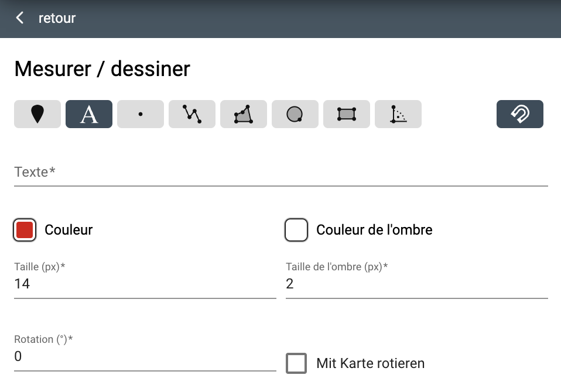Click the back chevron arrow in header
The height and width of the screenshot is (392, 561).
[x=20, y=18]
